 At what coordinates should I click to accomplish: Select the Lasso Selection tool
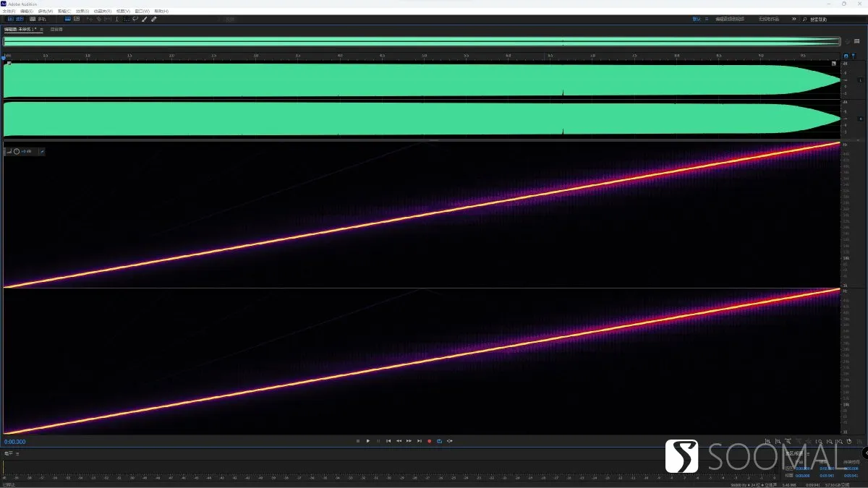[135, 19]
